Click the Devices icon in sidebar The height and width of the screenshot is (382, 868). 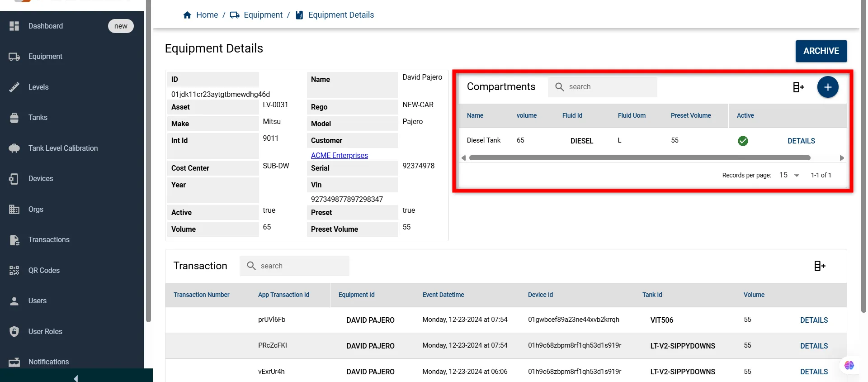click(x=14, y=179)
